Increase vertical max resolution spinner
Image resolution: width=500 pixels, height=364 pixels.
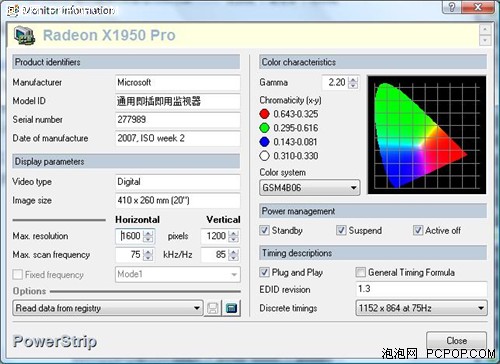pyautogui.click(x=234, y=233)
